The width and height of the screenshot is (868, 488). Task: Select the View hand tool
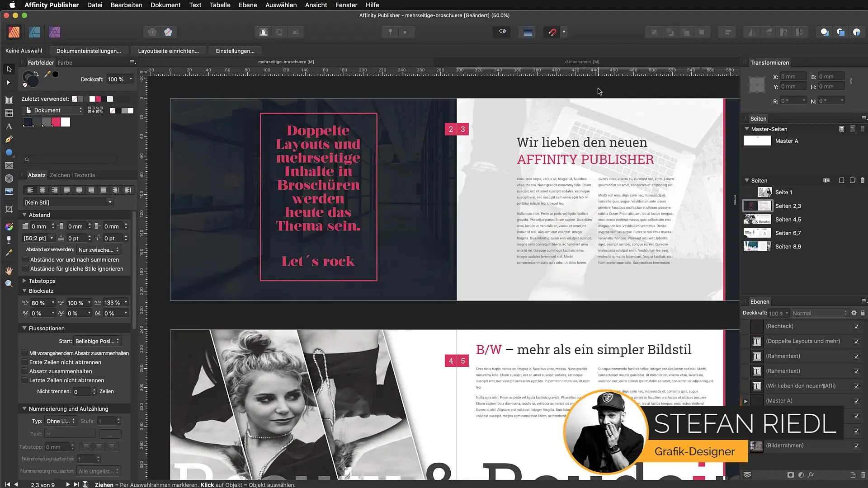[x=9, y=271]
